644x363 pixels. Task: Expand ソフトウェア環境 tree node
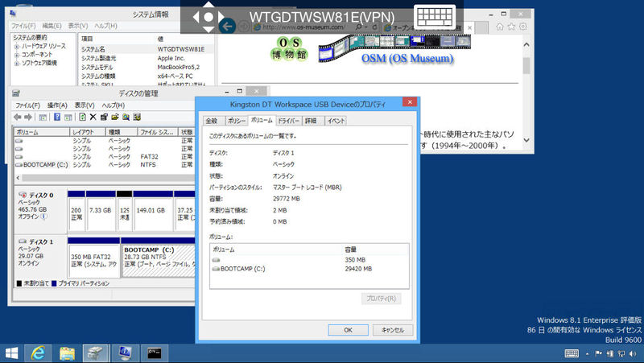(17, 64)
